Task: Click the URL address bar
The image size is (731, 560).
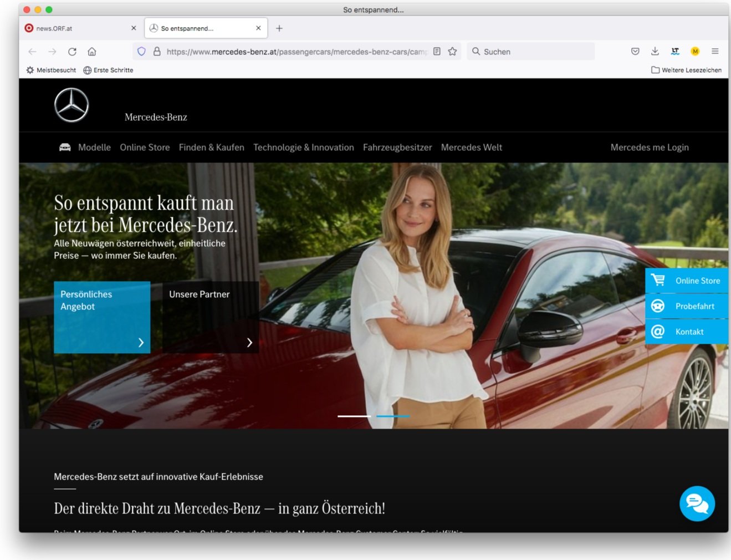Action: point(297,52)
